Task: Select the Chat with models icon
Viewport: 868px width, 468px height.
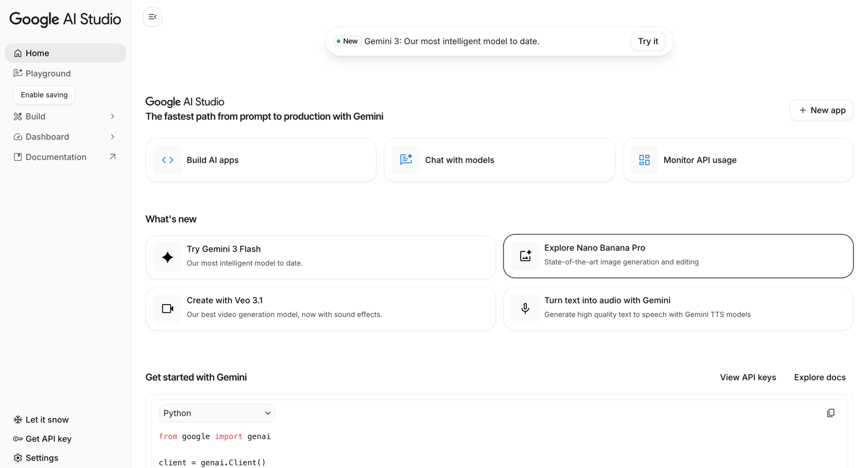Action: [x=406, y=160]
